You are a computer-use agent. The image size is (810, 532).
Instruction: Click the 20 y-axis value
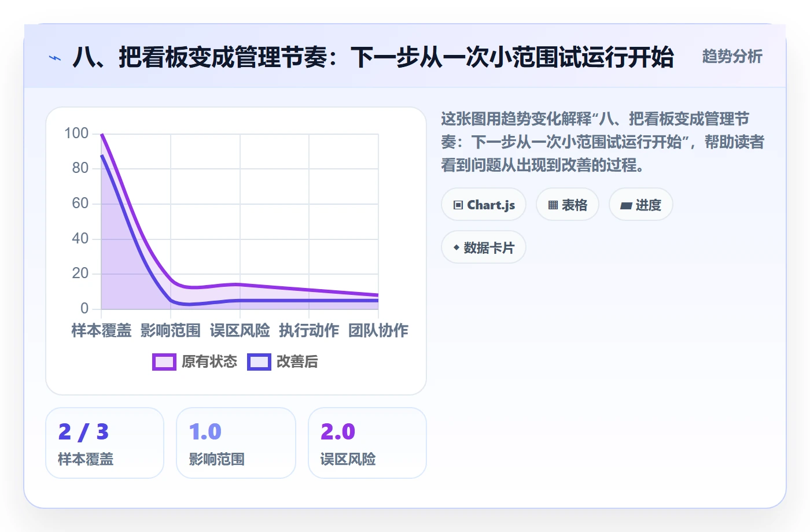(80, 274)
